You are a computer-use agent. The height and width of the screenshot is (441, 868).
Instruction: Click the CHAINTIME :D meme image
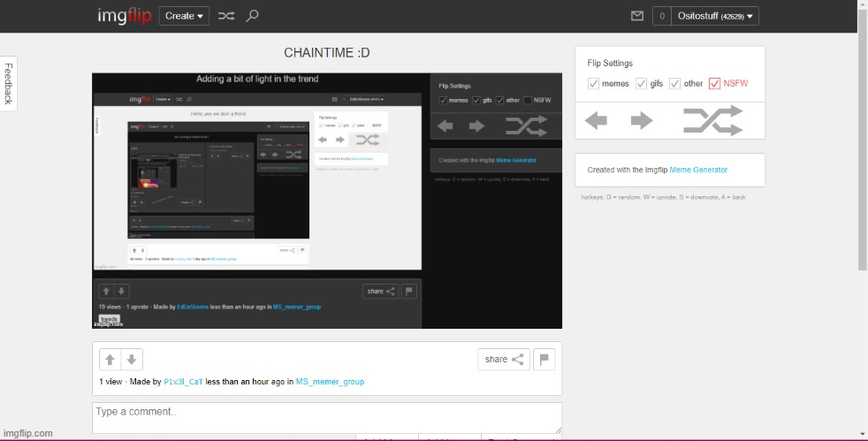(327, 201)
